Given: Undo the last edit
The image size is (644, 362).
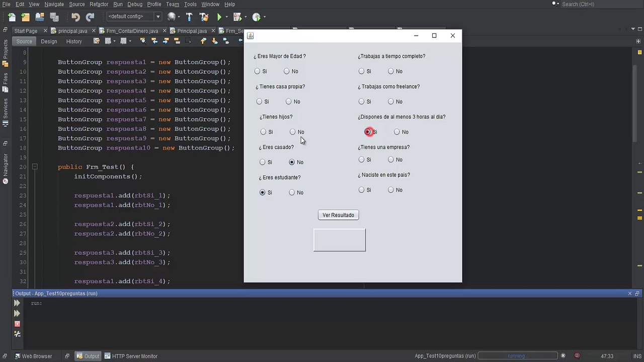Looking at the screenshot, I should click(x=75, y=17).
